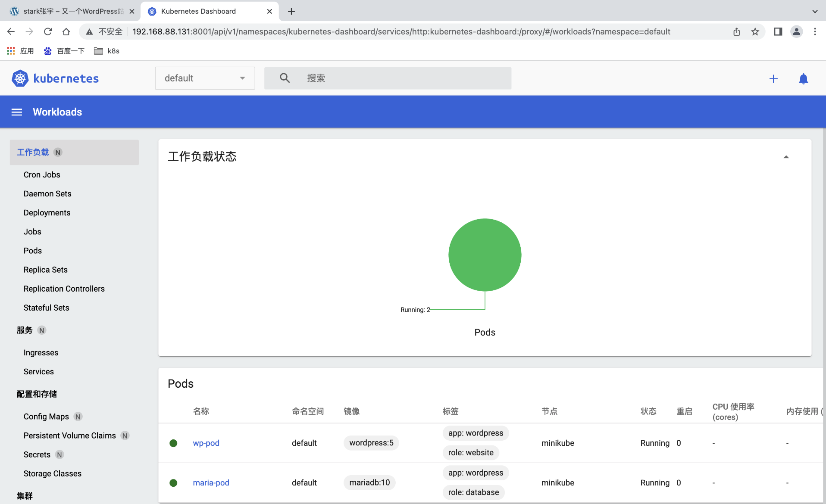Close the Kubernetes Dashboard tab
The width and height of the screenshot is (826, 504).
click(x=269, y=12)
